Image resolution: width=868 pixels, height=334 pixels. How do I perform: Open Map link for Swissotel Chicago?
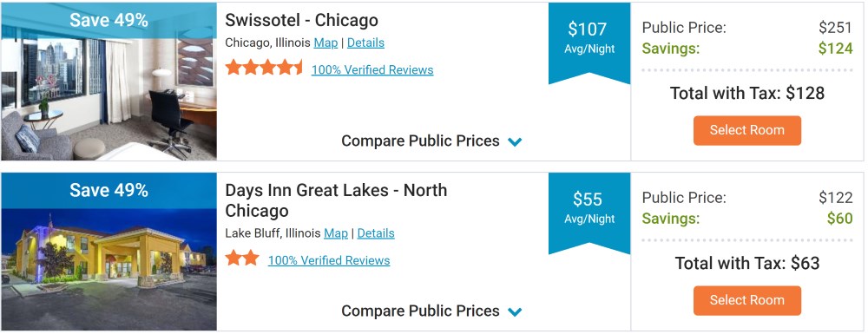coord(325,43)
